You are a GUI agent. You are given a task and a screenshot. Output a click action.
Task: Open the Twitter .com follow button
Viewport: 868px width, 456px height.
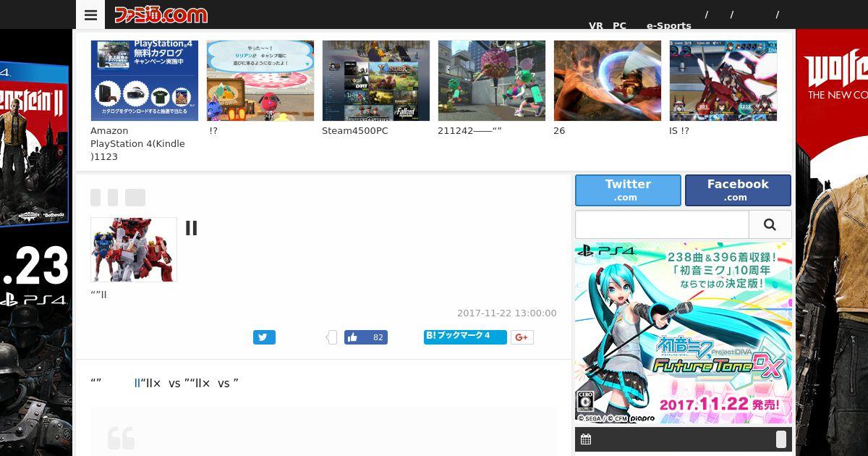[628, 190]
